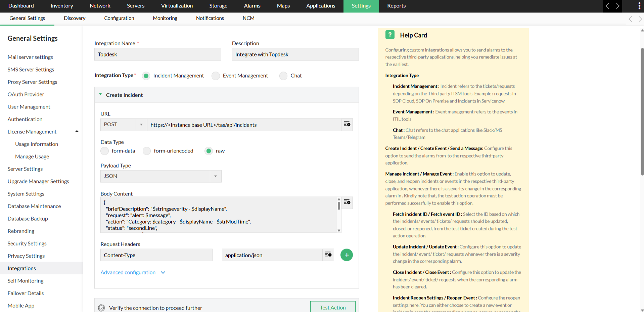The image size is (644, 312).
Task: Open variable picker icon beside application/json header
Action: tap(328, 255)
